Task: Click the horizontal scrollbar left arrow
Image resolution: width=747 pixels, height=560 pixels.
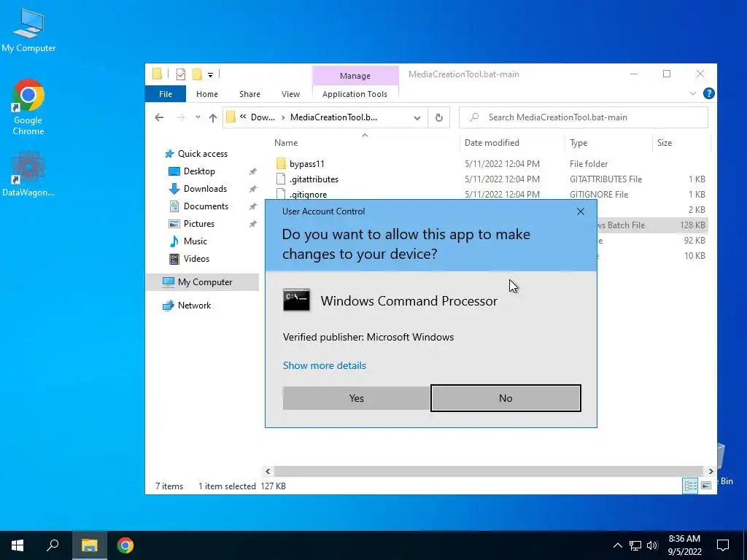Action: tap(268, 471)
